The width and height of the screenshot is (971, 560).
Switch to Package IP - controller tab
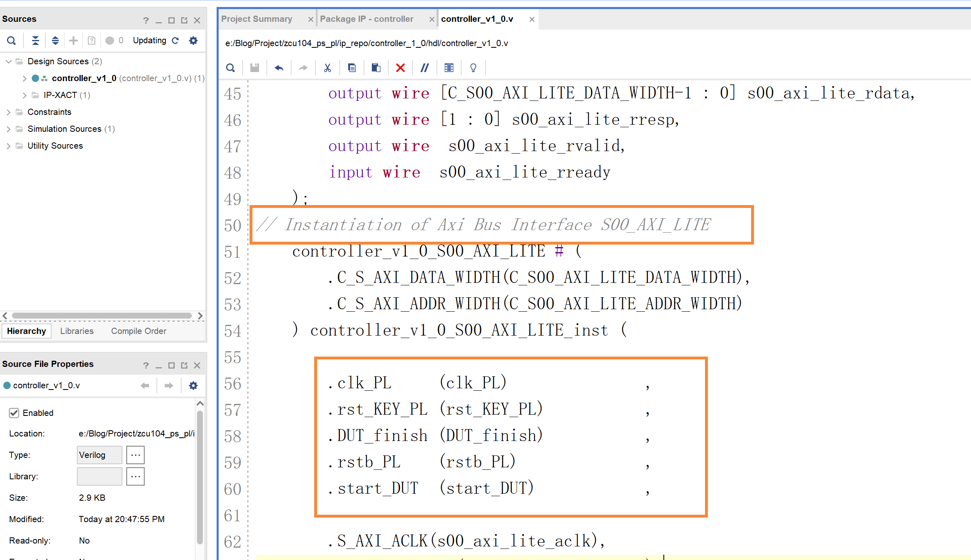click(x=366, y=19)
